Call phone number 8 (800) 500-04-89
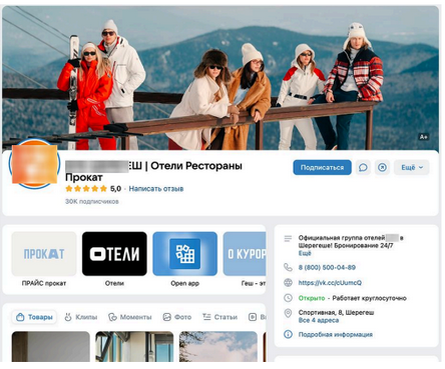 click(327, 267)
